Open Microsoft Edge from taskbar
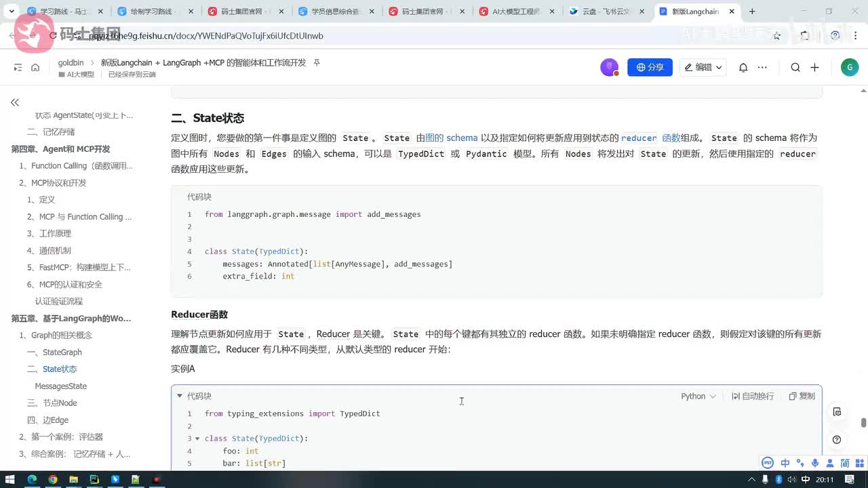This screenshot has width=868, height=488. coord(32,480)
